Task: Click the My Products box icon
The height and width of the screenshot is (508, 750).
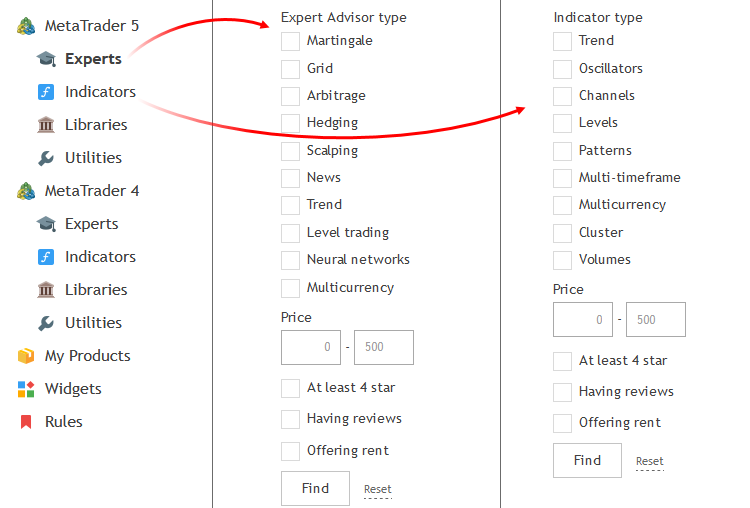Action: tap(26, 356)
